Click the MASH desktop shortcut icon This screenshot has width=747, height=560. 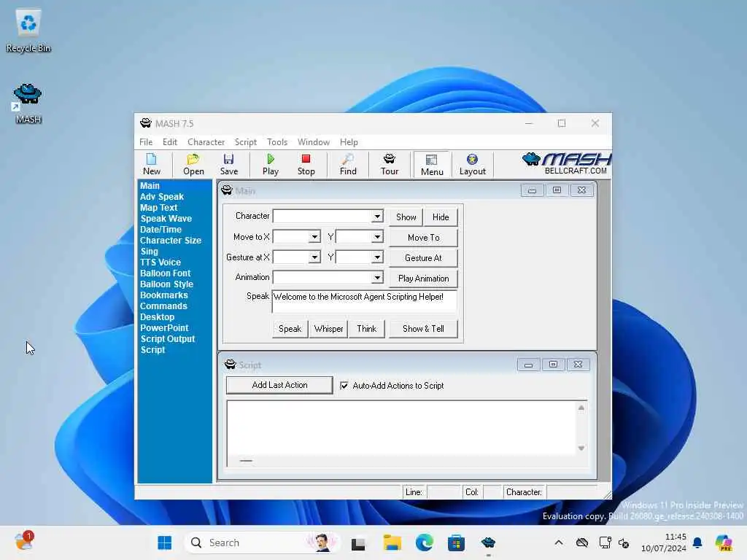coord(28,104)
